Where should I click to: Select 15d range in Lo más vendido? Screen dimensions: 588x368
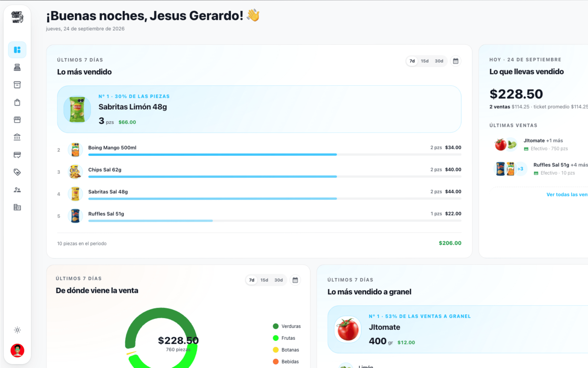point(425,61)
